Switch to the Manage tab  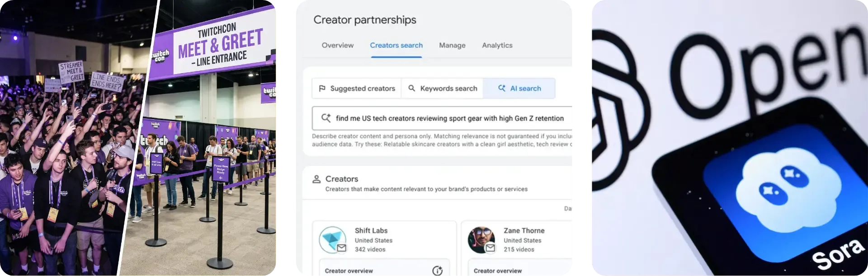pos(452,45)
